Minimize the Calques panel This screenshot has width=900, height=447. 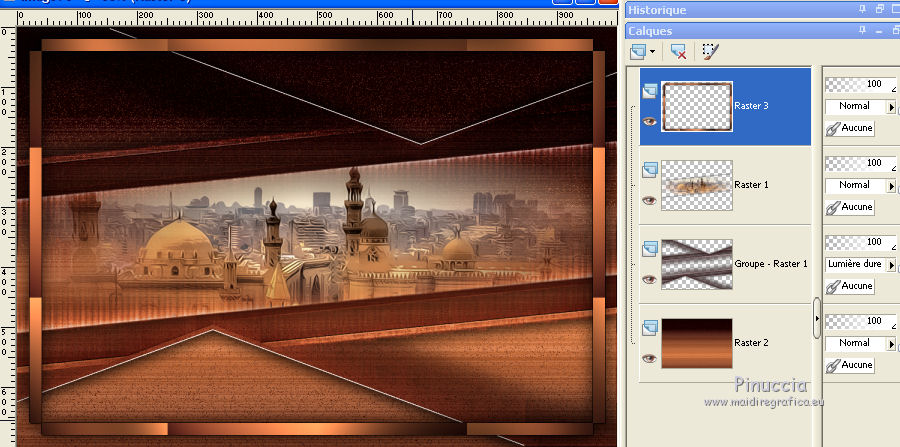[x=879, y=31]
